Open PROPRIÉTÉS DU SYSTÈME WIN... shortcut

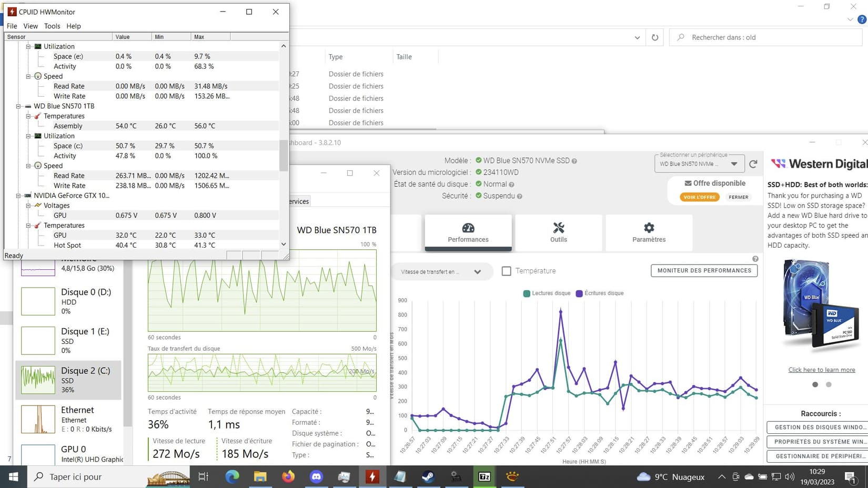pyautogui.click(x=817, y=442)
